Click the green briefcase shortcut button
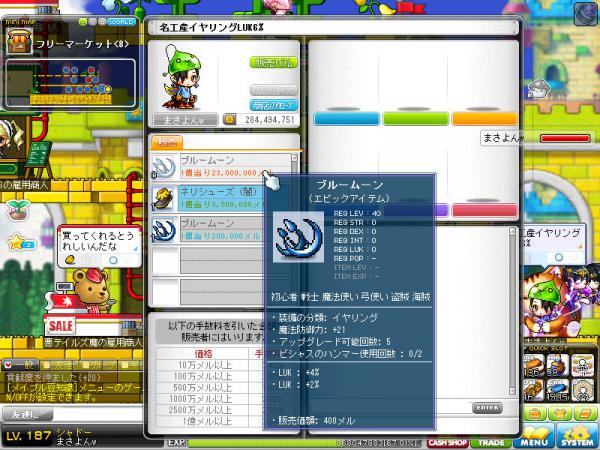 535,413
